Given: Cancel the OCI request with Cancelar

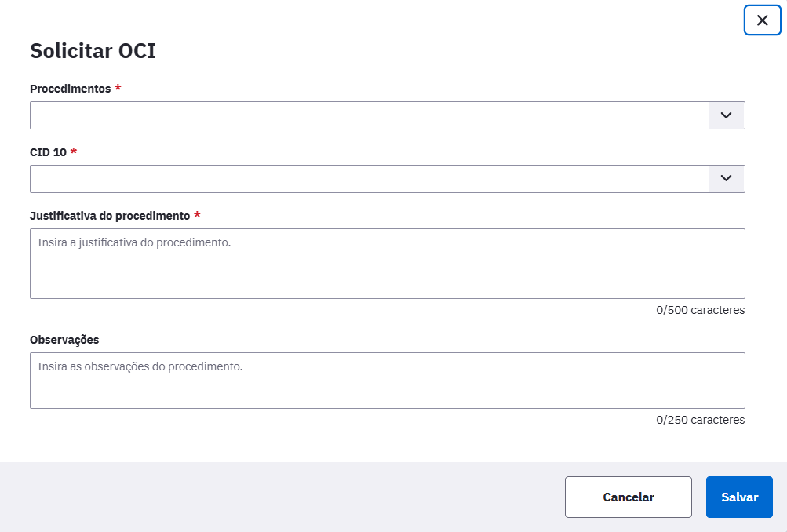Looking at the screenshot, I should [x=629, y=497].
